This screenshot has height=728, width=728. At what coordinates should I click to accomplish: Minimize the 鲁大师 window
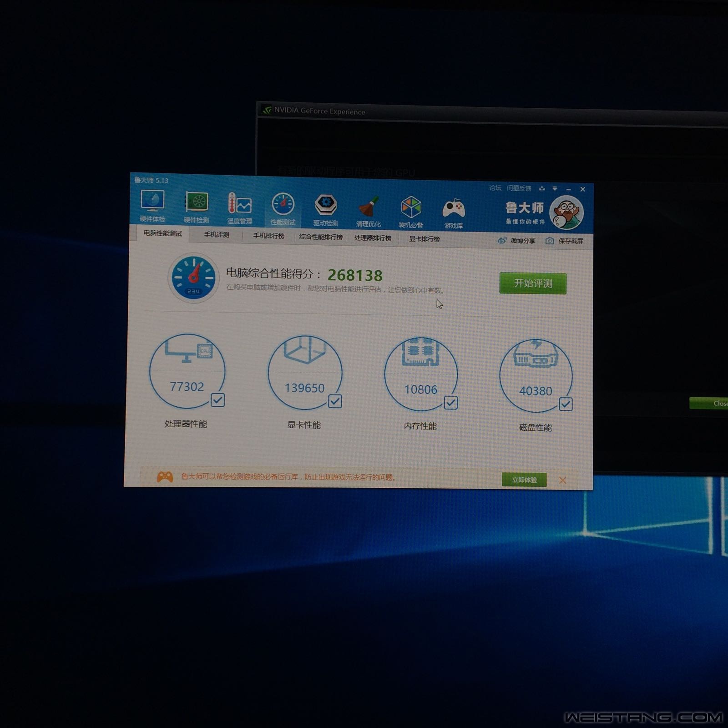pos(569,189)
